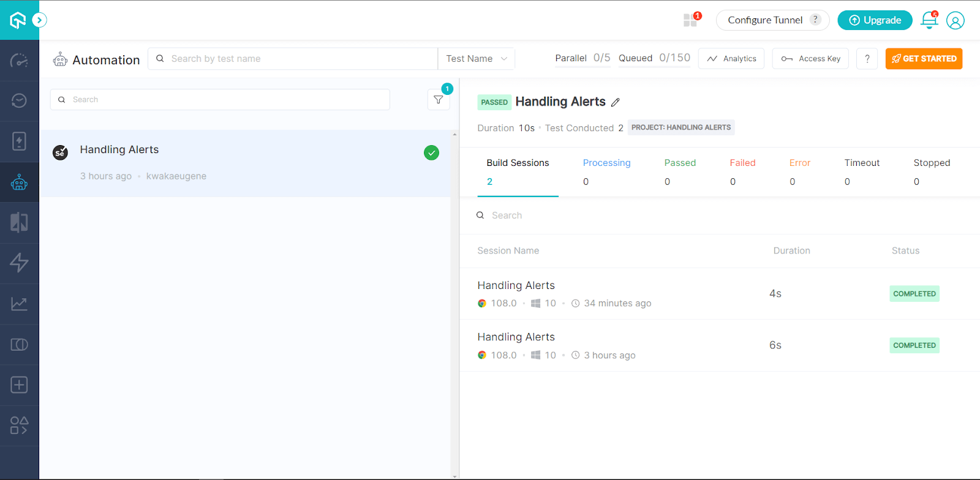Open Handling Alerts session from 3 hours ago
The width and height of the screenshot is (980, 480).
[720, 345]
